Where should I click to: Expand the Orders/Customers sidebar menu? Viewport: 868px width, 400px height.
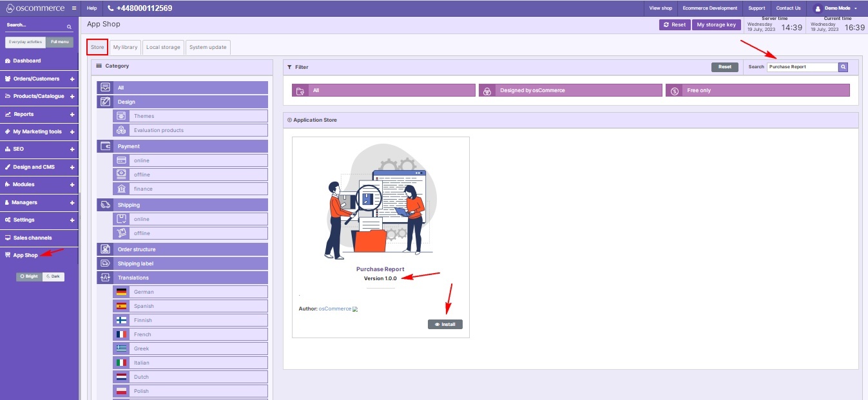[x=72, y=79]
